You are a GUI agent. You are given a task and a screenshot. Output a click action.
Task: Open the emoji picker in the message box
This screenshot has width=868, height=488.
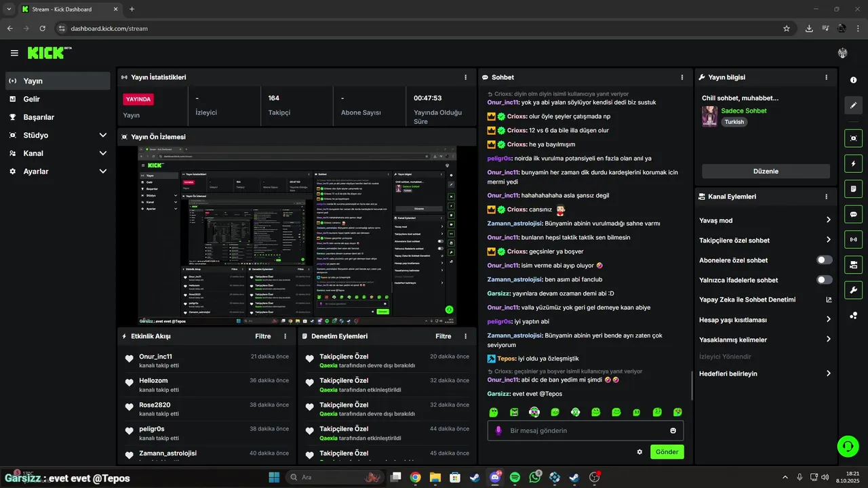pos(673,430)
